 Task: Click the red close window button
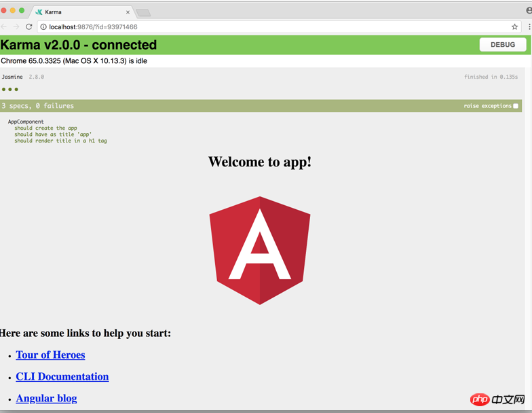pos(4,11)
